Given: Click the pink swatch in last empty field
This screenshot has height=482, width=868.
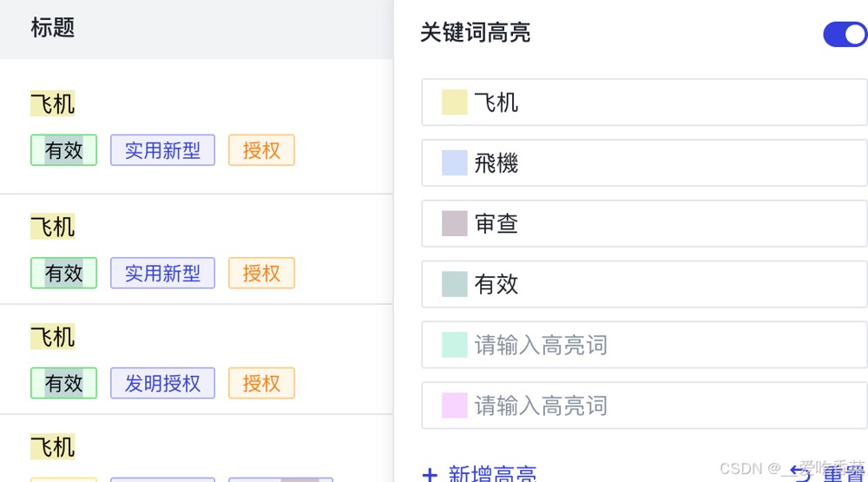Looking at the screenshot, I should pyautogui.click(x=455, y=405).
